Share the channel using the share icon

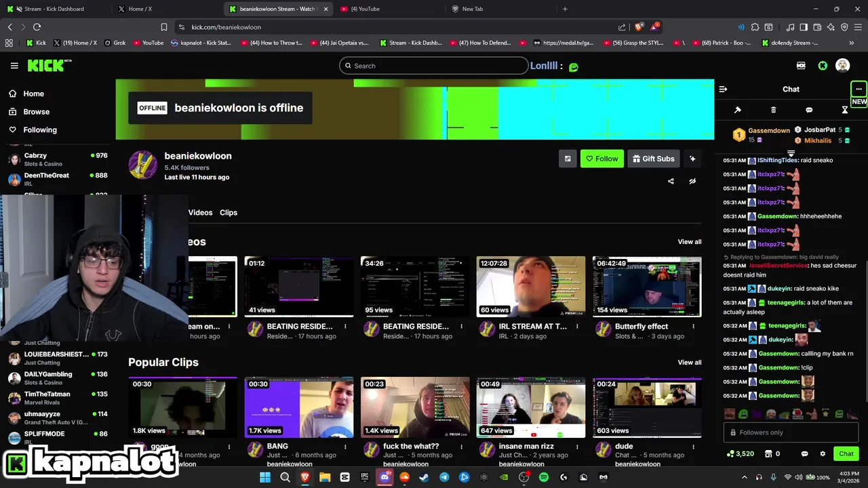(x=671, y=181)
